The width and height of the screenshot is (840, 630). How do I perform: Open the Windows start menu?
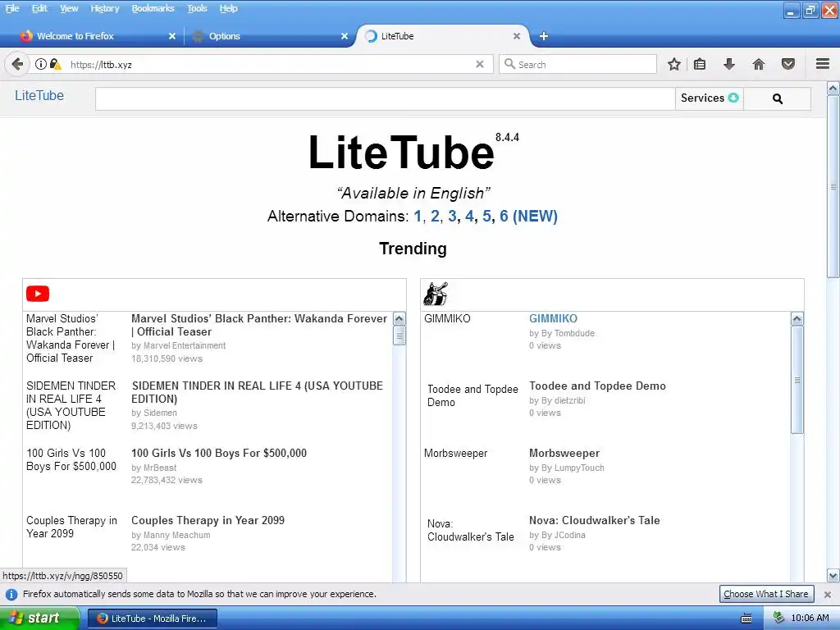[39, 618]
